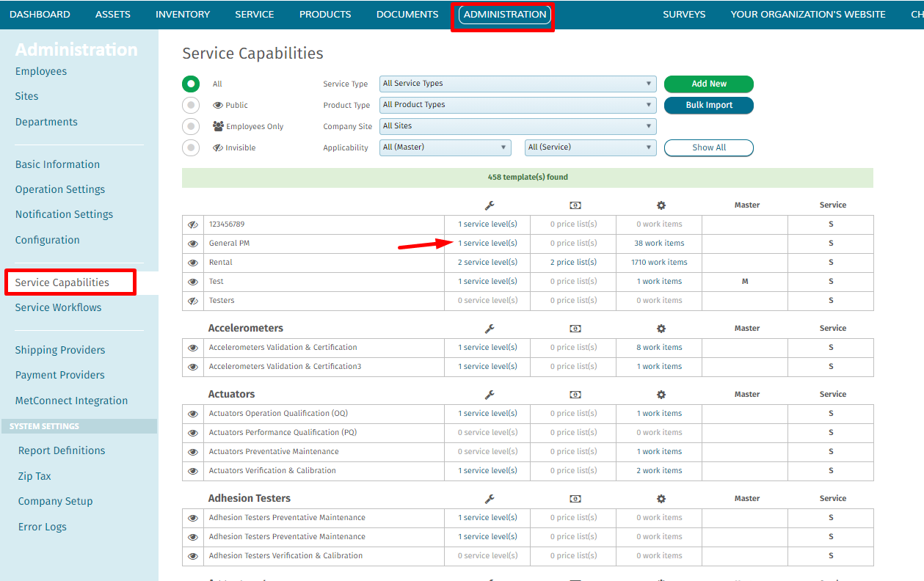Open the Documents menu
This screenshot has height=581, width=924.
[x=407, y=14]
